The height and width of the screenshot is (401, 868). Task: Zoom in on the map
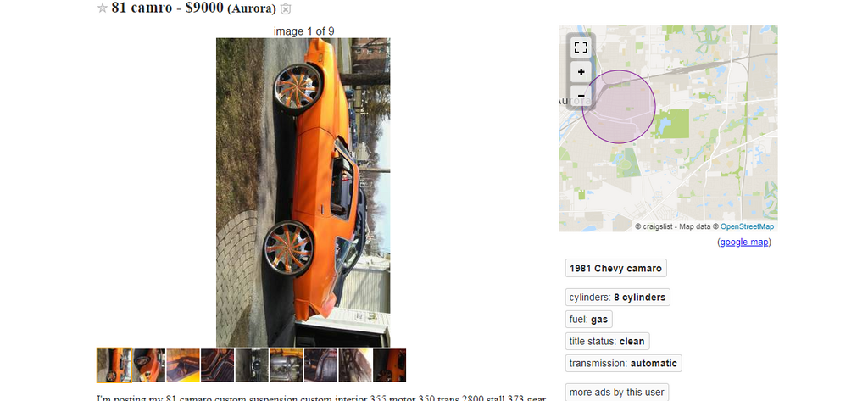581,72
